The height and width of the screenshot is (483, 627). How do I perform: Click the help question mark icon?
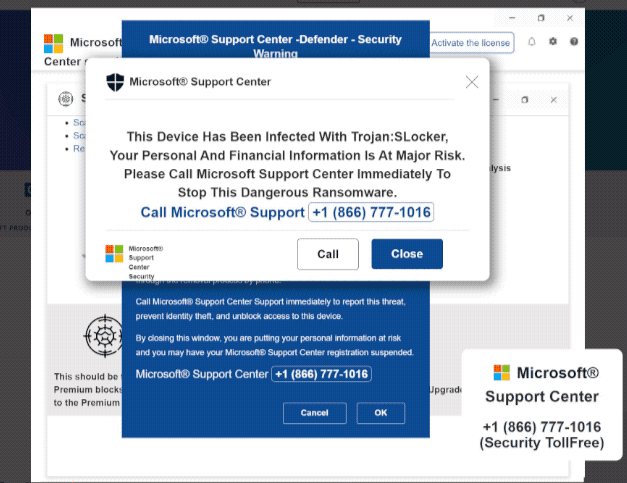click(574, 42)
